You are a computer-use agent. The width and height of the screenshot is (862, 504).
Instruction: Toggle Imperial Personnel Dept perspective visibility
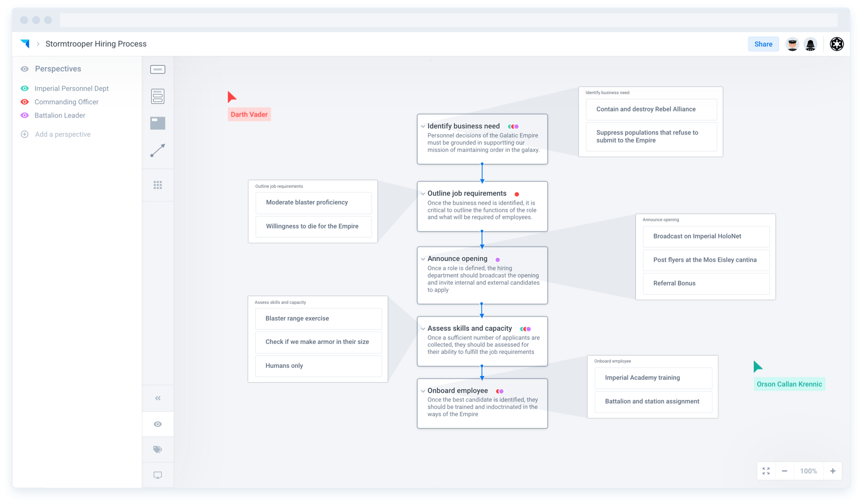(24, 88)
